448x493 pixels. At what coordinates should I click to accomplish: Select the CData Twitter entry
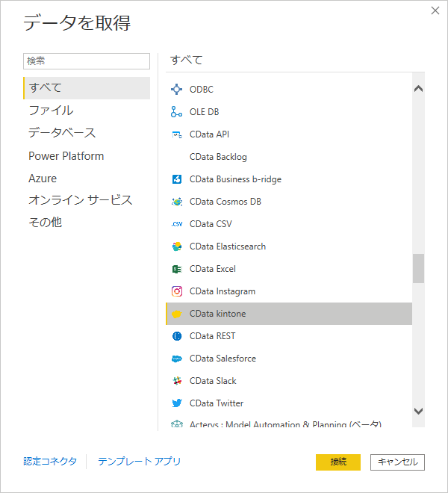click(289, 403)
